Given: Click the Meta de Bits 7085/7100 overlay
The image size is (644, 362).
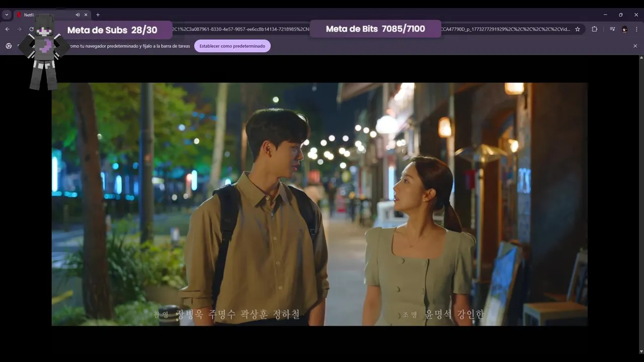Looking at the screenshot, I should (375, 29).
